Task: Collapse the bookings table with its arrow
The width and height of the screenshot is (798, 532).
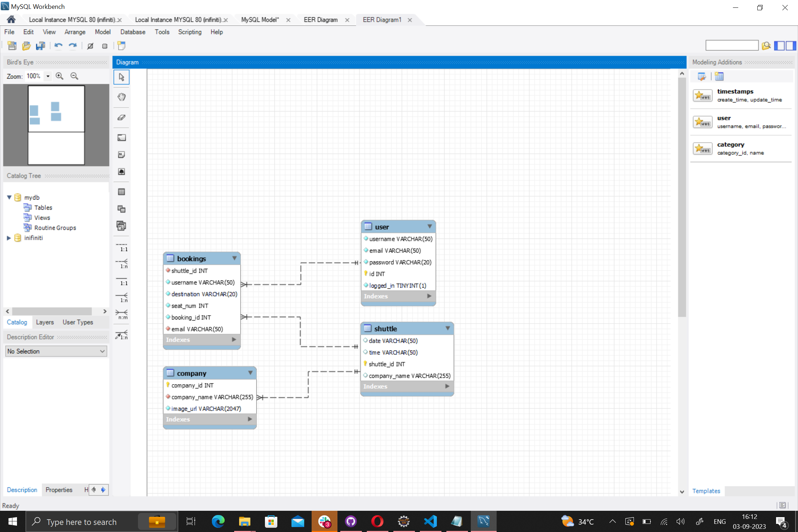Action: click(x=235, y=258)
